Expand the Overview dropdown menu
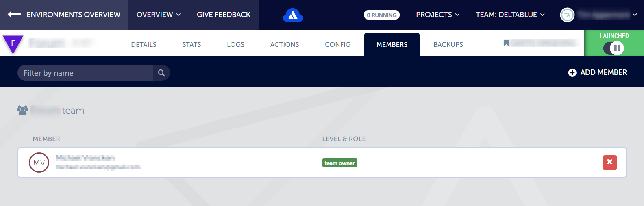The image size is (644, 206). click(x=159, y=15)
